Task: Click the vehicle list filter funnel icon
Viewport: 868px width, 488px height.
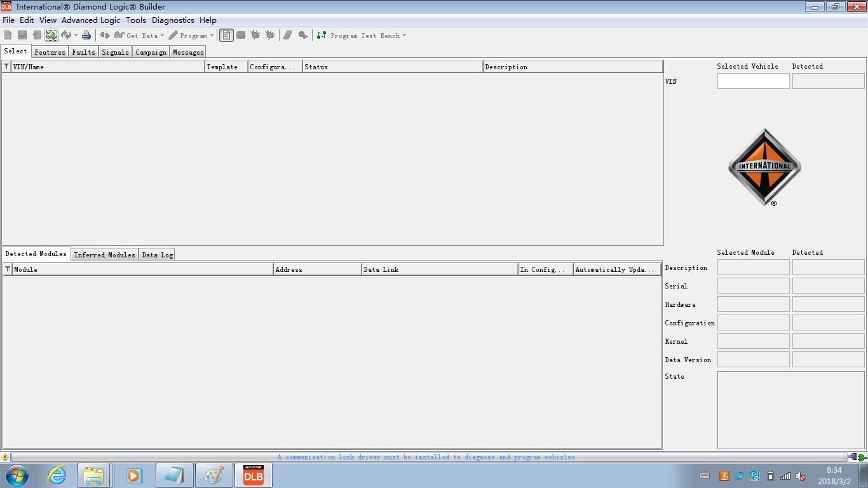Action: click(x=6, y=67)
